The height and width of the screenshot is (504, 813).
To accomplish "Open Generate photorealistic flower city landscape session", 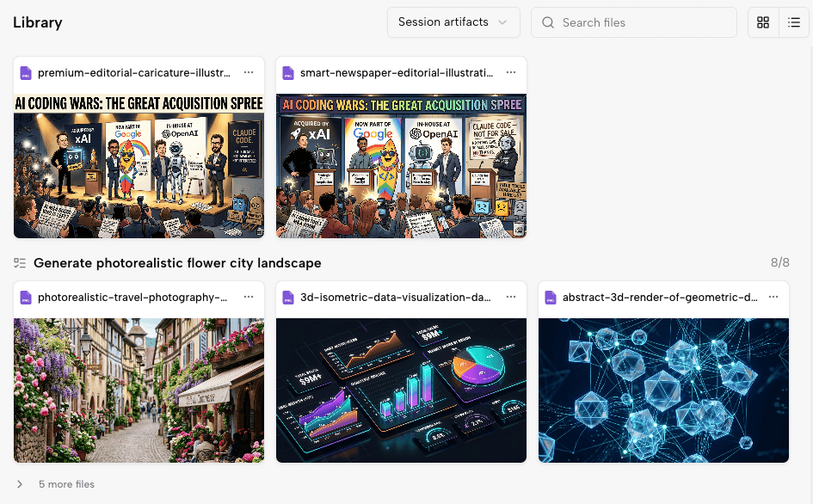I will click(x=177, y=263).
